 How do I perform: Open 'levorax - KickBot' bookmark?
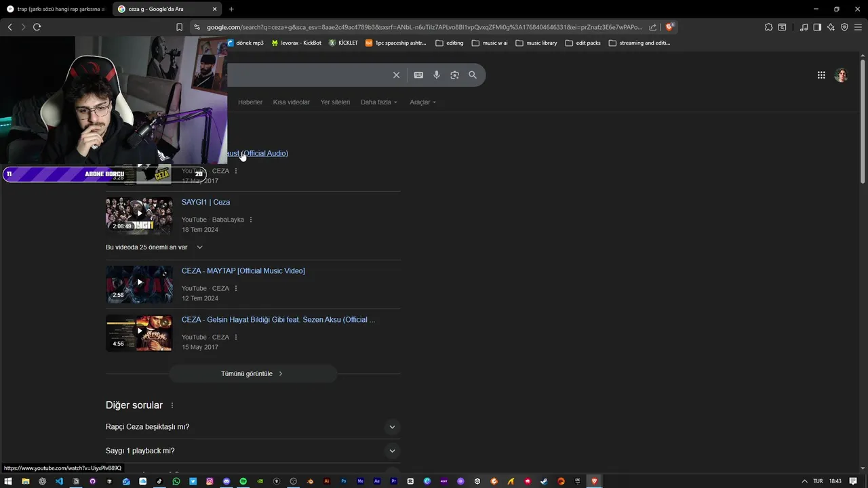[296, 43]
